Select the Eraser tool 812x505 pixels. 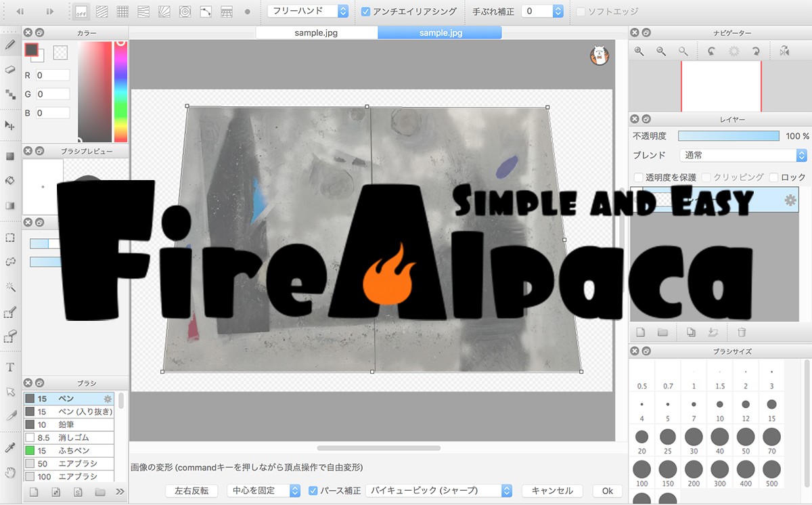click(x=10, y=69)
